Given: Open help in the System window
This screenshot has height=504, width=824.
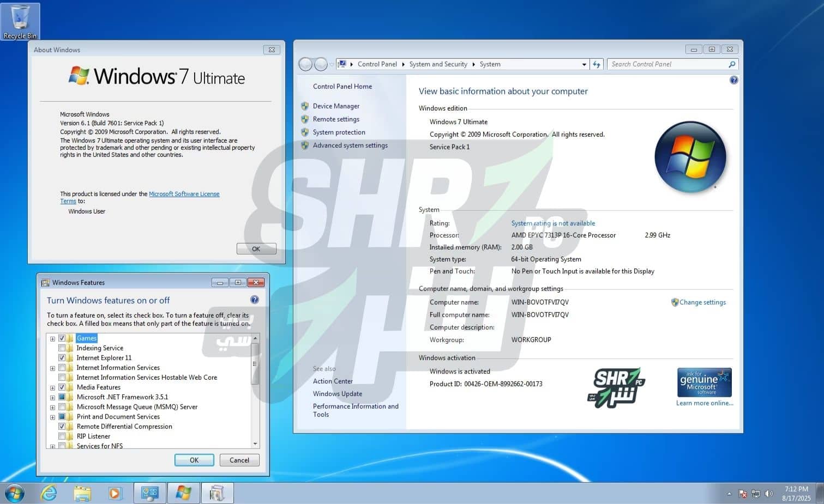Looking at the screenshot, I should (733, 80).
